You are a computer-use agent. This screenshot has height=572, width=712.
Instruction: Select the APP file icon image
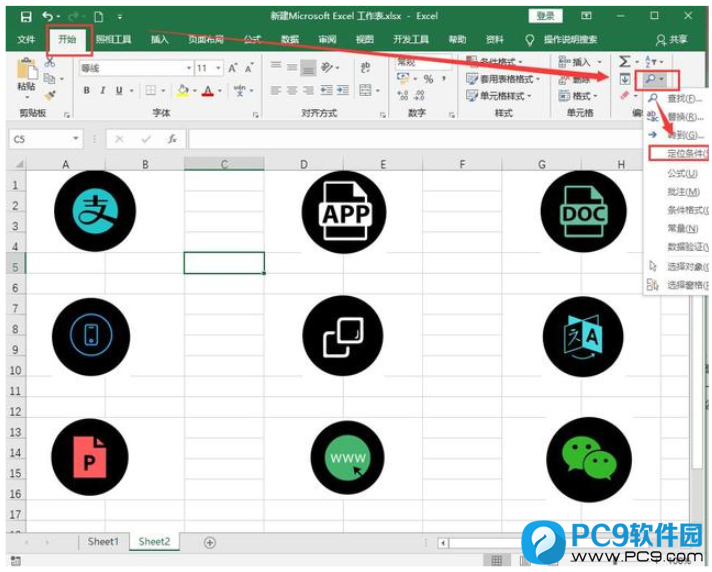[x=344, y=212]
